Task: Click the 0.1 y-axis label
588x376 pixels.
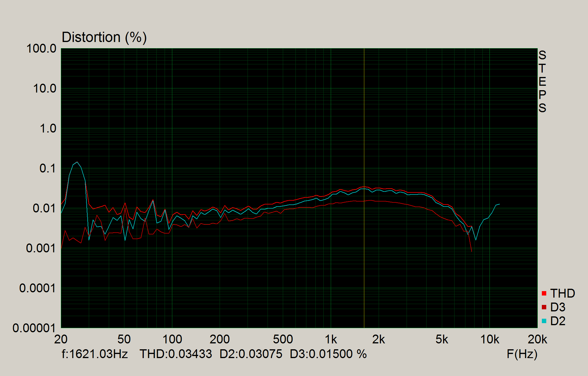Action: pos(48,168)
